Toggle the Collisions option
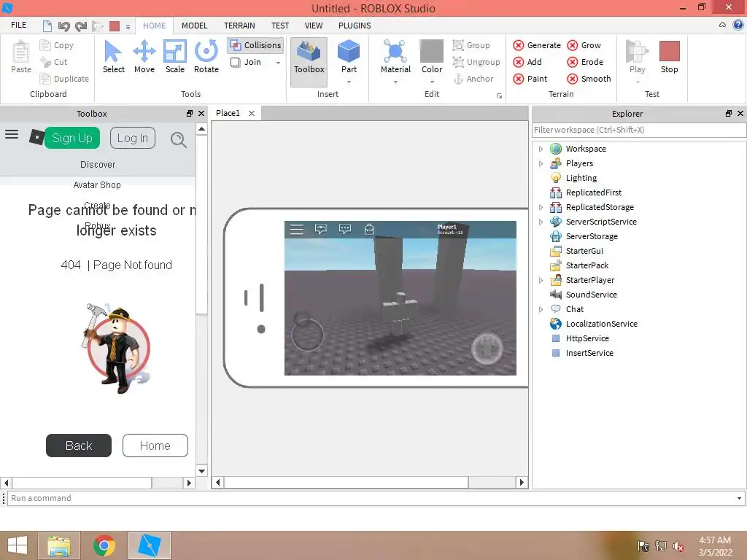 tap(256, 45)
